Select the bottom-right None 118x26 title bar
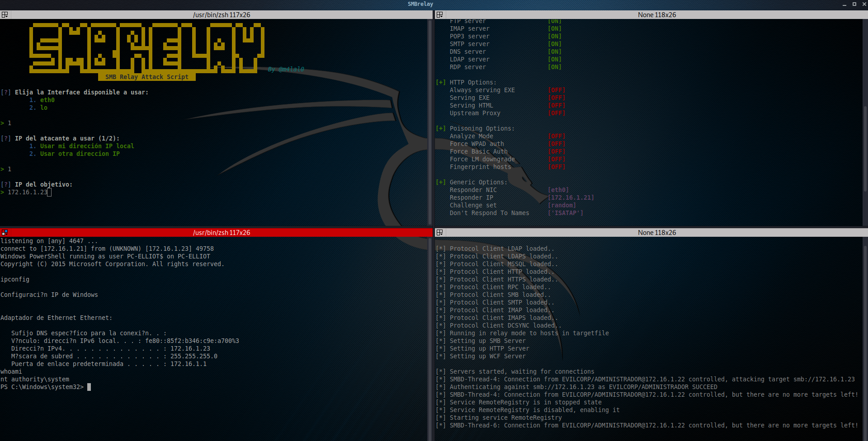868x441 pixels. click(651, 233)
